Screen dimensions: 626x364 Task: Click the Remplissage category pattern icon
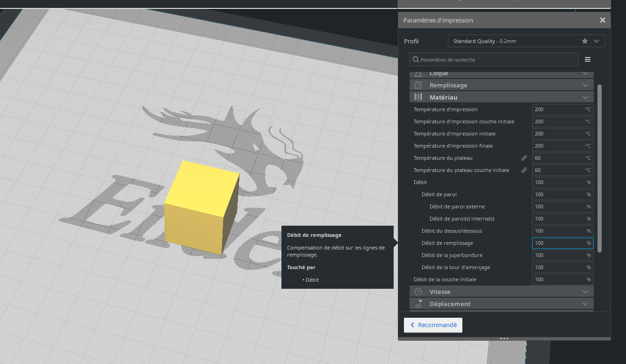pos(418,85)
